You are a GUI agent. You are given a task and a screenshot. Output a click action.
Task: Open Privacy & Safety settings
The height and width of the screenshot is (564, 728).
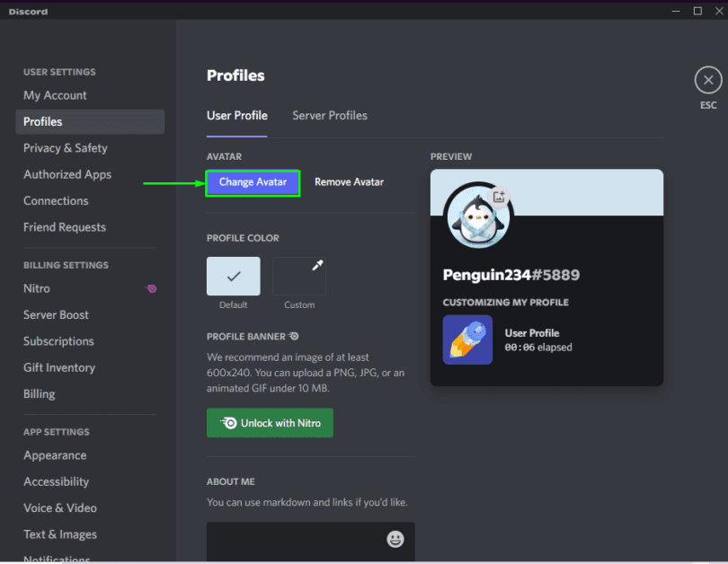(65, 148)
